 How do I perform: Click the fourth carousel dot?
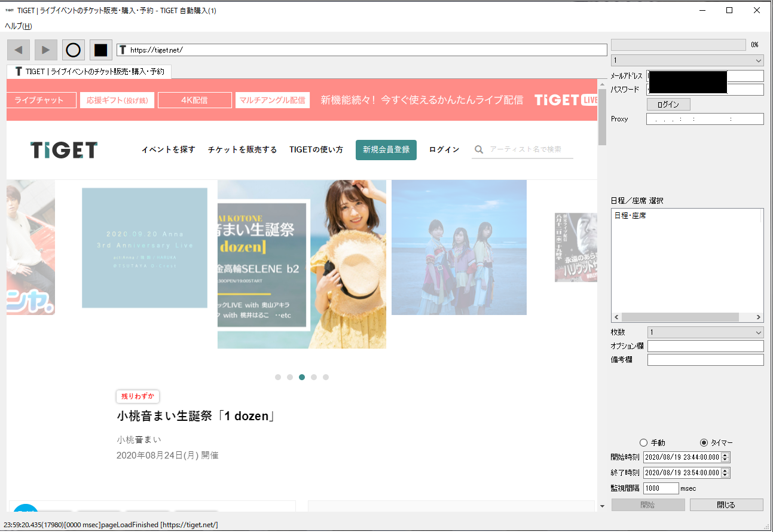tap(314, 377)
